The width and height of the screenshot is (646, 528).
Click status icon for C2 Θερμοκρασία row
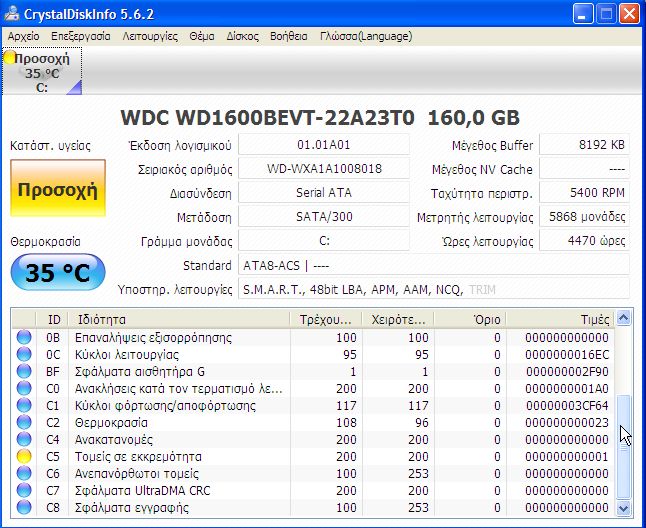(24, 423)
